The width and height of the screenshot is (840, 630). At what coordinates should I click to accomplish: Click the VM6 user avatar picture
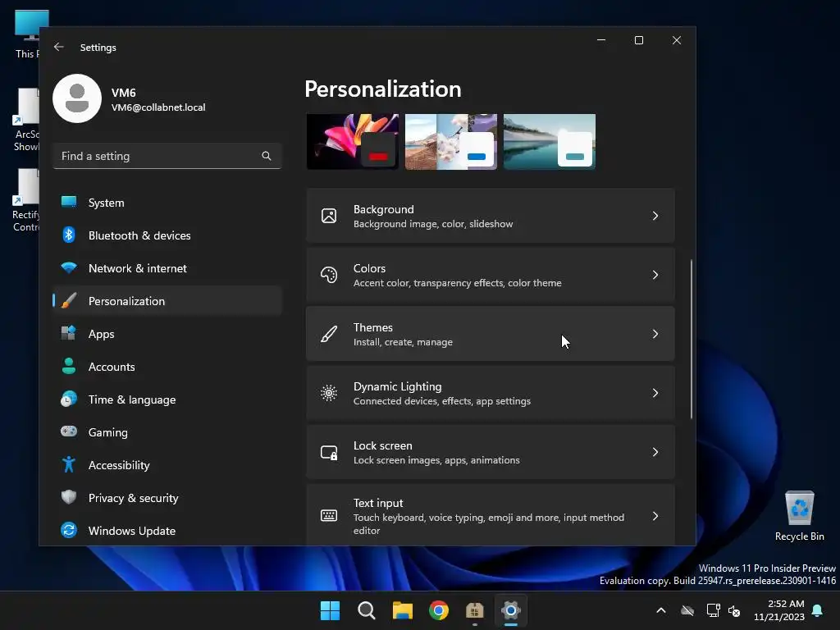pos(77,98)
